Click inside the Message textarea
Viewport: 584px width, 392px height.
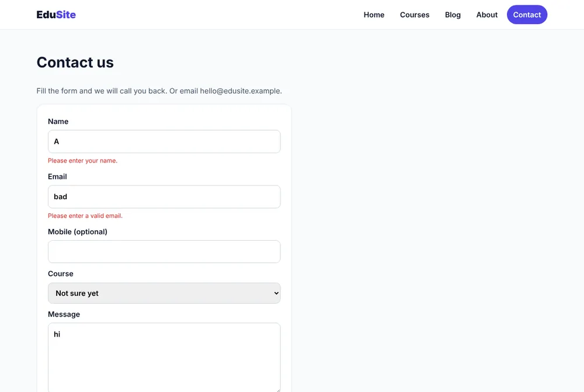164,358
